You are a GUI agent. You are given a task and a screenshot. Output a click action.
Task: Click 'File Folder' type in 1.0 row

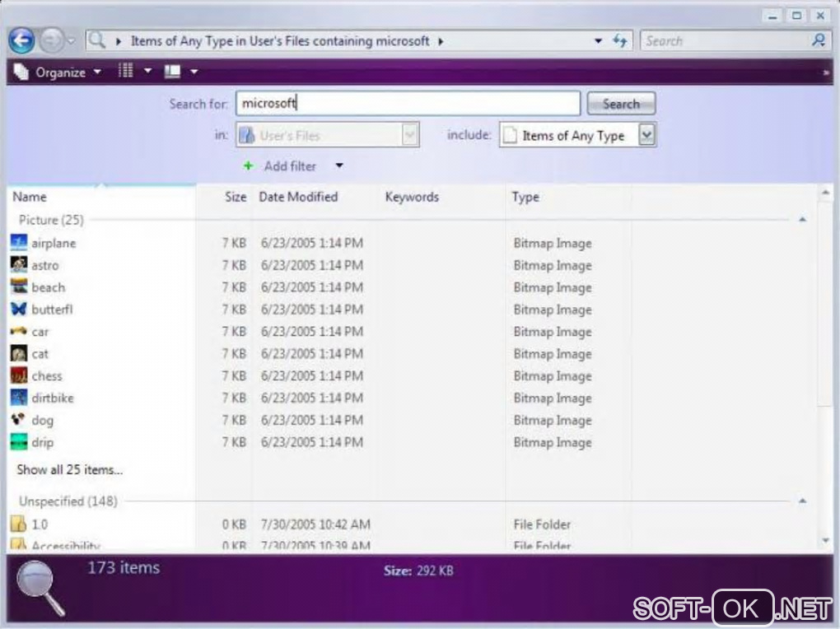click(x=542, y=524)
